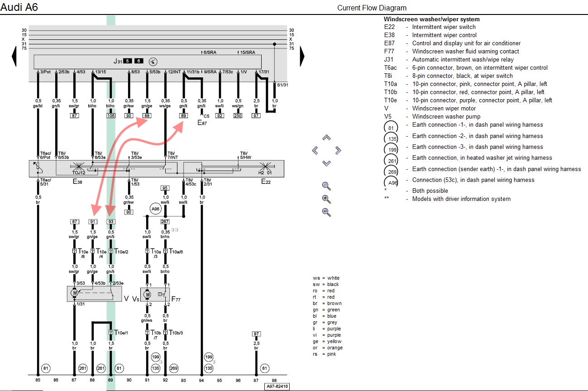
Task: Click the A97-82416 diagram number label
Action: pyautogui.click(x=277, y=386)
